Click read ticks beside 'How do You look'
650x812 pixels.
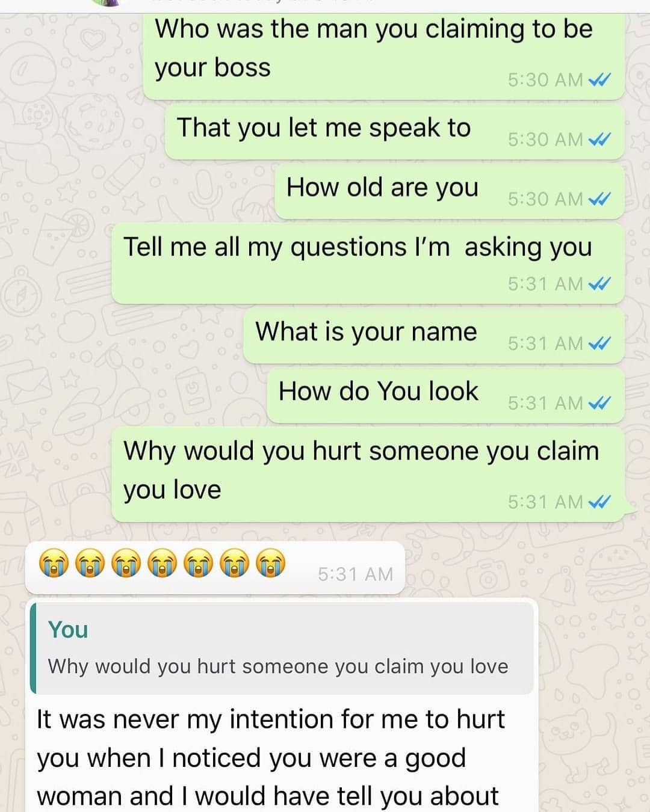[x=599, y=402]
